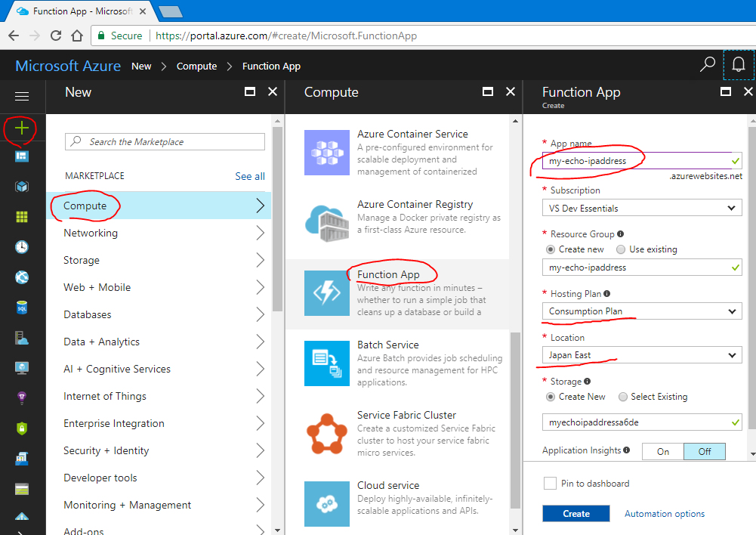Click the green plus New resource icon
Image resolution: width=756 pixels, height=535 pixels.
pos(22,128)
